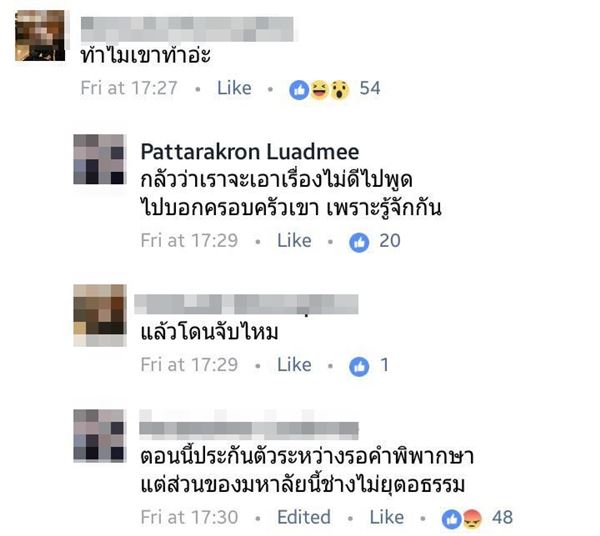
Task: Click laughing face reaction on top comment
Action: click(x=319, y=90)
